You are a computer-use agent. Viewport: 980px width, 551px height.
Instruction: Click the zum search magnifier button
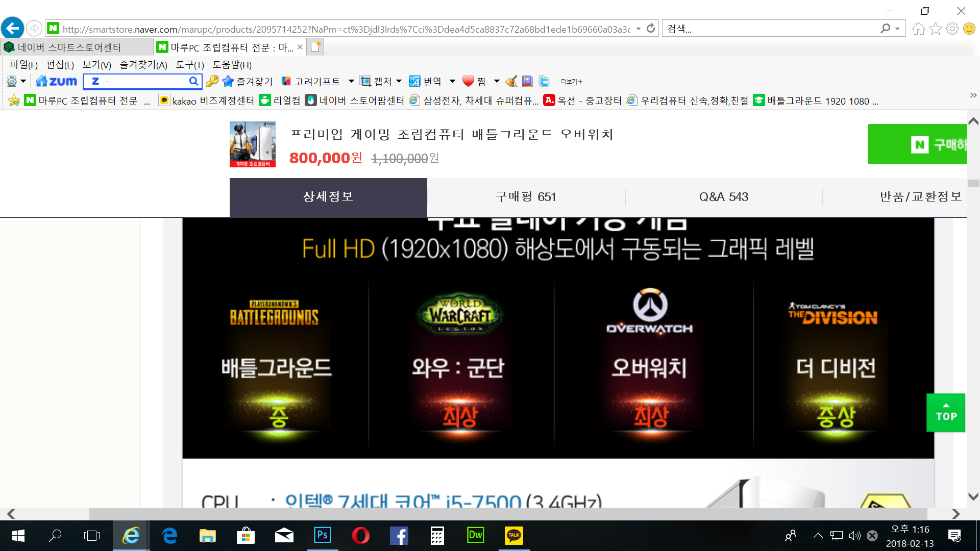193,81
